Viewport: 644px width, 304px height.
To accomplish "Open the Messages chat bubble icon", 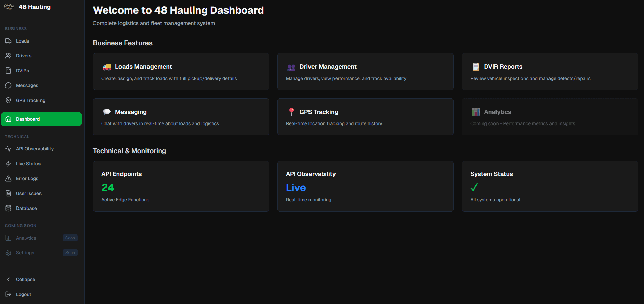I will (8, 85).
